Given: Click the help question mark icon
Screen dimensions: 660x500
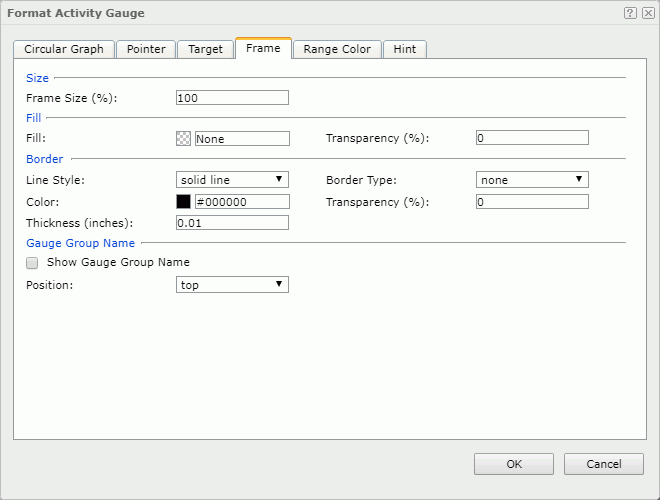Looking at the screenshot, I should pos(630,13).
